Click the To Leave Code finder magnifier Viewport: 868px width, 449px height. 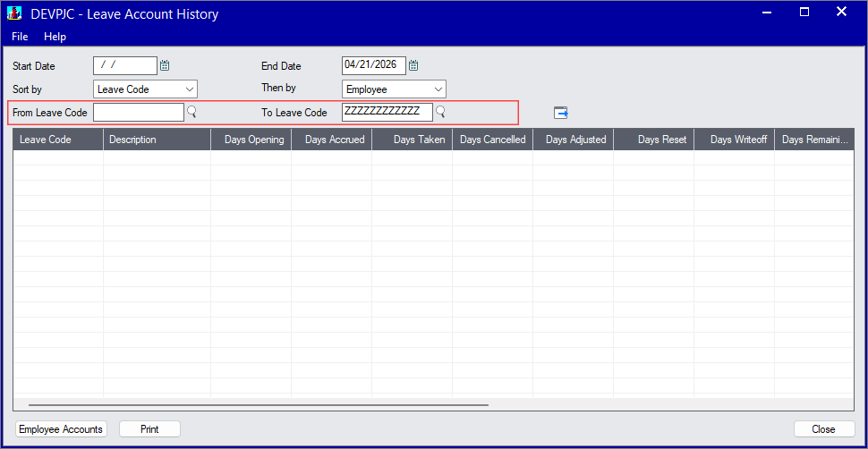[x=440, y=112]
